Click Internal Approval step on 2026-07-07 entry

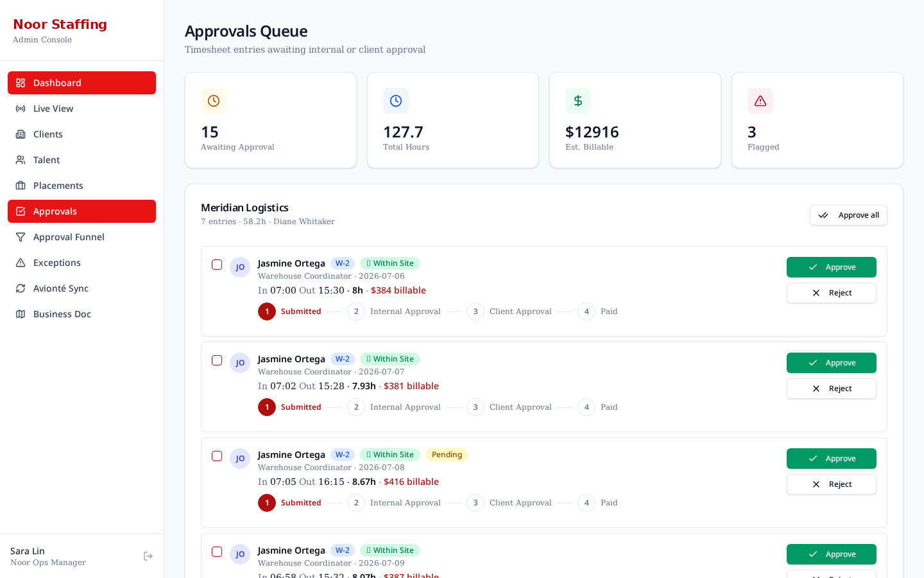(394, 407)
